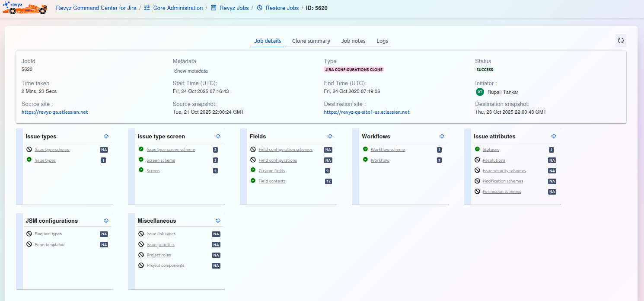Click the Revyz race car logo
644x301 pixels.
pos(25,8)
